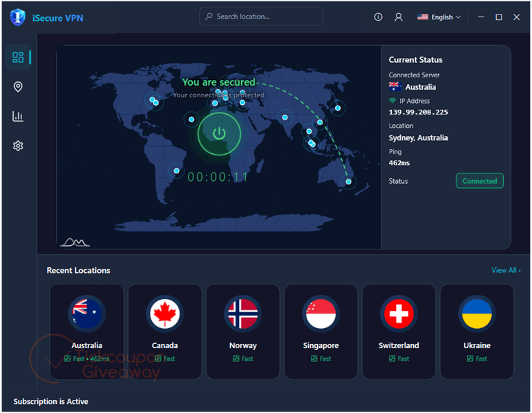The width and height of the screenshot is (532, 413).
Task: Minimize the iSecure VPN window
Action: click(x=481, y=17)
